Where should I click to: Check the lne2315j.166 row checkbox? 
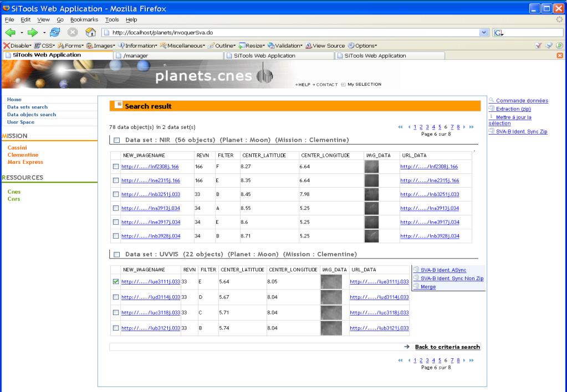click(x=116, y=180)
